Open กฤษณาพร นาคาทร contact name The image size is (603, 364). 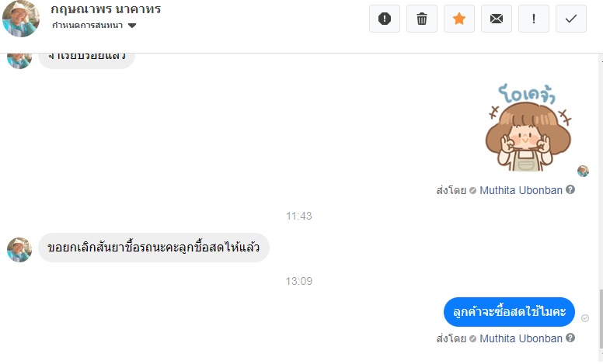(x=106, y=9)
